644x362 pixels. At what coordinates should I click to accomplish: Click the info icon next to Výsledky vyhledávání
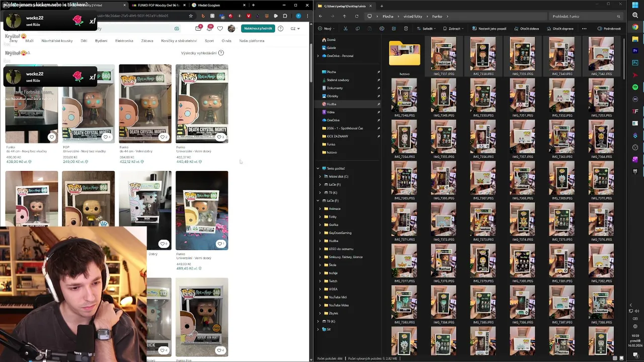pyautogui.click(x=221, y=53)
